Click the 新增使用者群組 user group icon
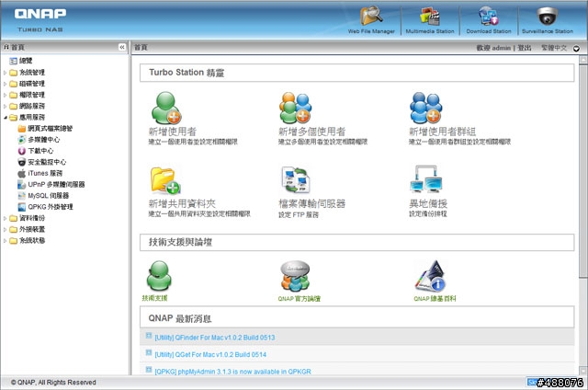 [426, 108]
